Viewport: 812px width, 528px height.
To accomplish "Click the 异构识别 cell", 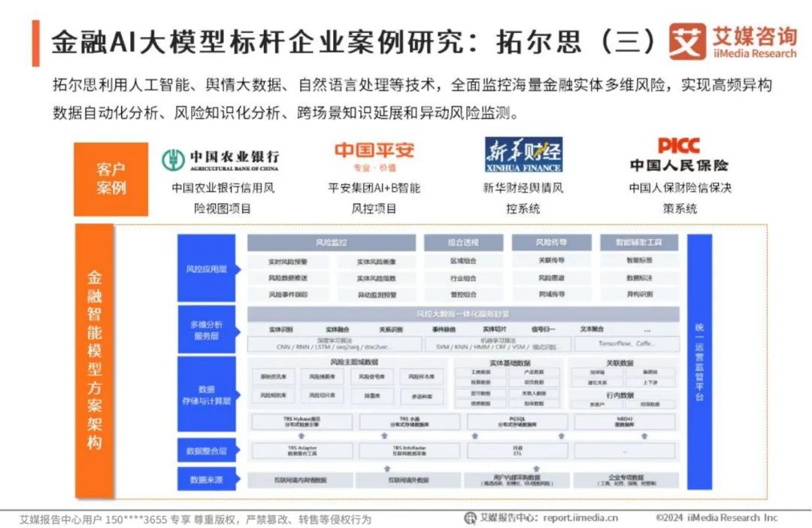I will click(640, 294).
